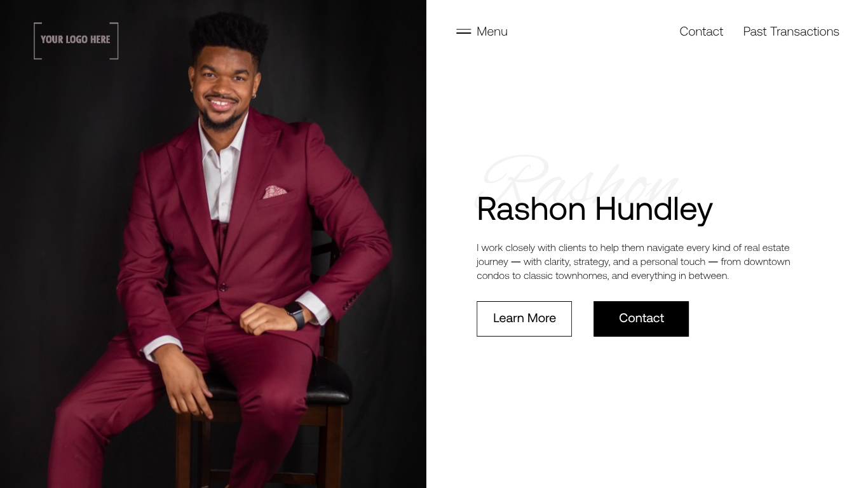
Task: Click the "Your Logo Here" logo
Action: 76,41
